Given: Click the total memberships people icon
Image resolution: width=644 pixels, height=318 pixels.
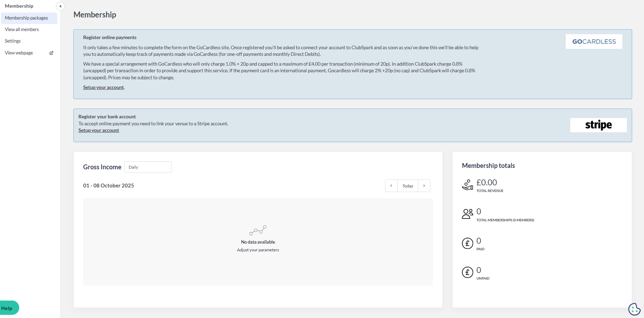Looking at the screenshot, I should point(467,214).
